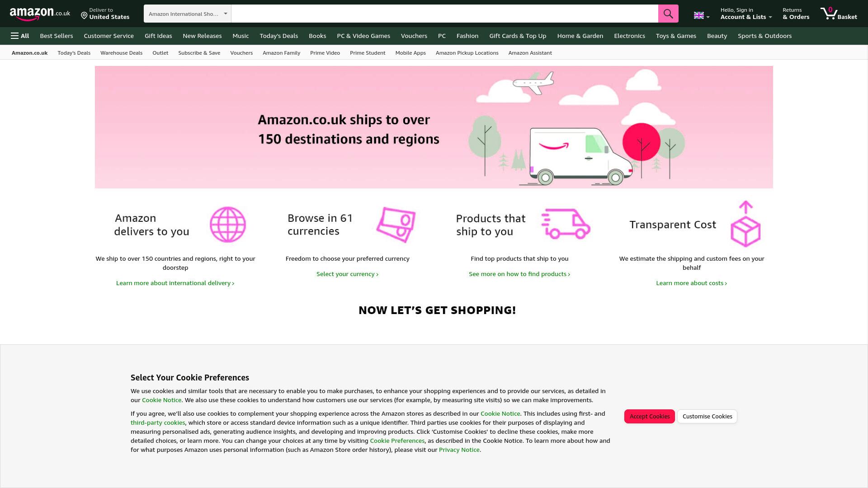The height and width of the screenshot is (488, 868).
Task: Go to PC & Video Games
Action: [x=363, y=36]
